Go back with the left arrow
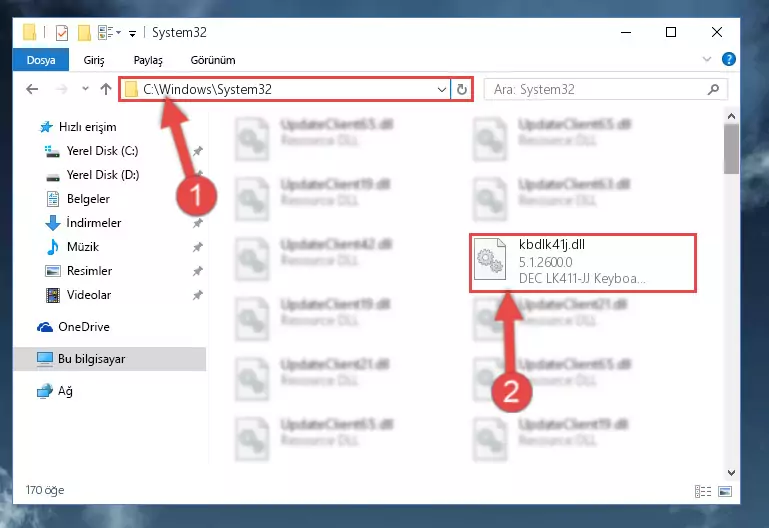Screen dimensions: 769x528 pos(32,89)
